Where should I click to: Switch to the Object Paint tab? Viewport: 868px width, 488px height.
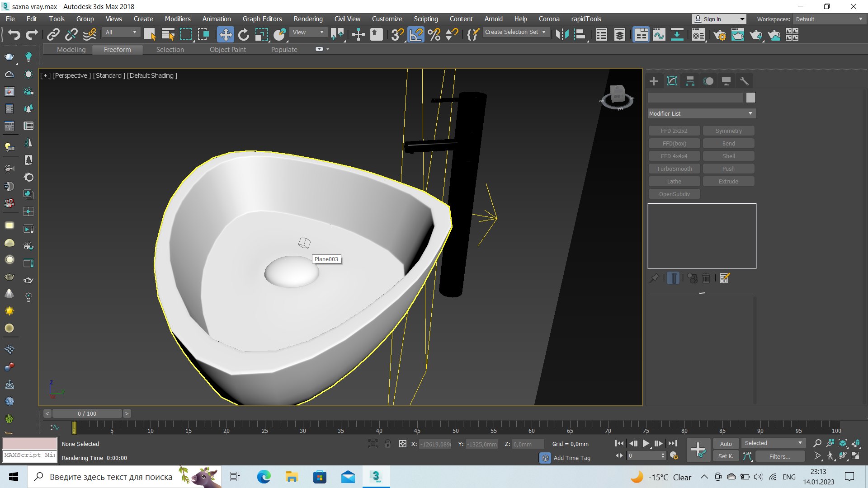point(227,50)
